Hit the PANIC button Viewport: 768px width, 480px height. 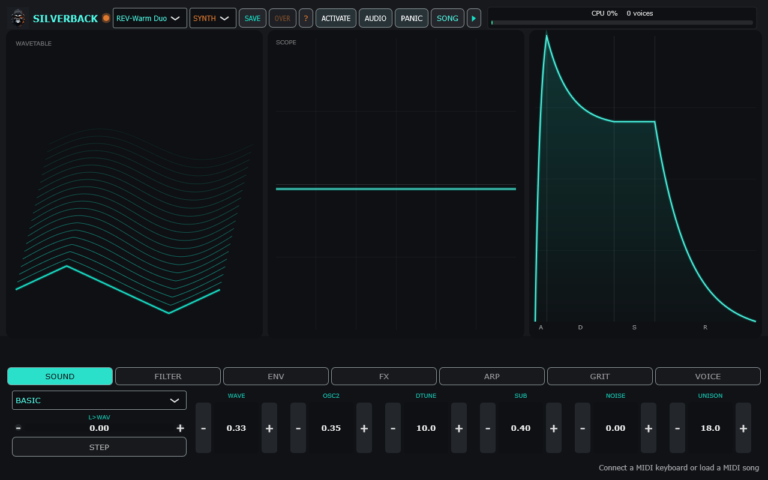pyautogui.click(x=411, y=18)
